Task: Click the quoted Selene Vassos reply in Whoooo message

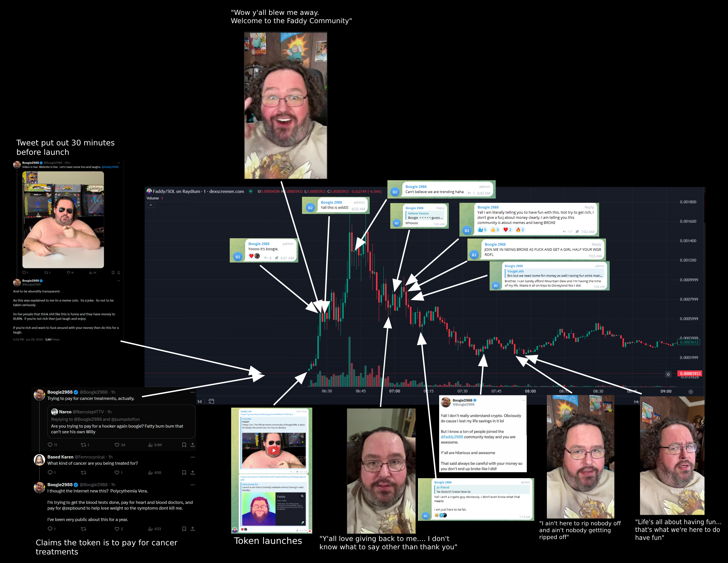Action: [425, 215]
